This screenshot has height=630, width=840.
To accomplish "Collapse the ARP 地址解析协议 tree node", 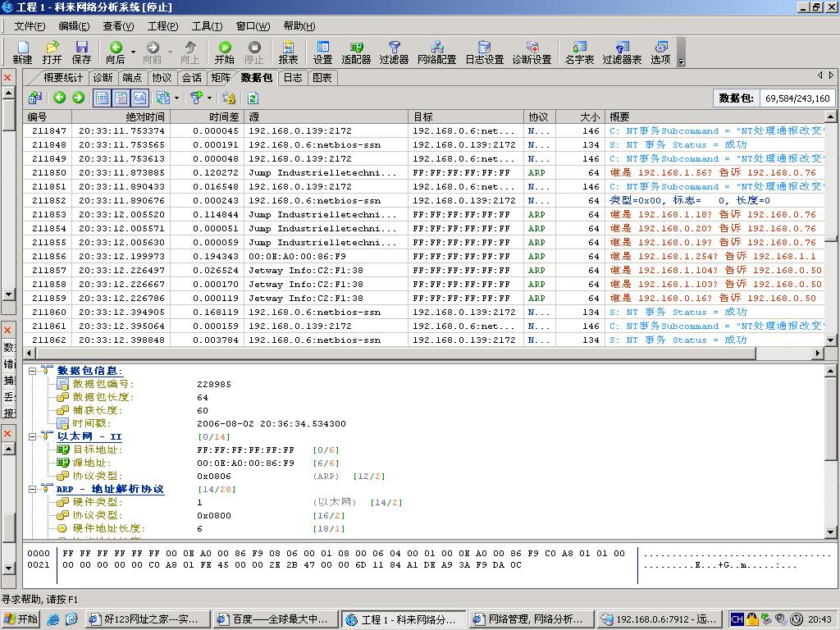I will pos(33,489).
